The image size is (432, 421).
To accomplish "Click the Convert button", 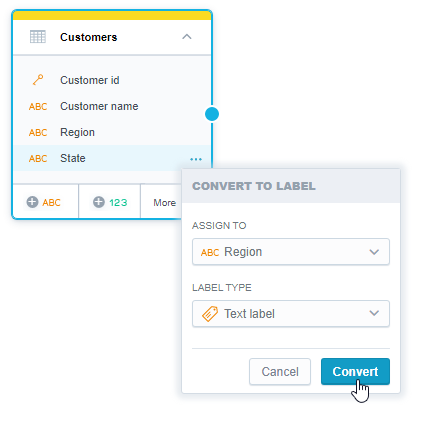I will pyautogui.click(x=355, y=371).
